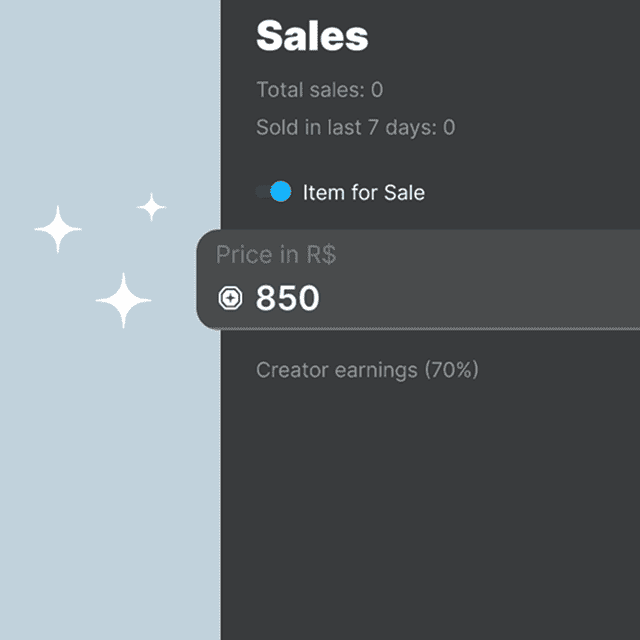This screenshot has height=640, width=640.
Task: Select Sold in last 7 days text
Action: [x=355, y=127]
